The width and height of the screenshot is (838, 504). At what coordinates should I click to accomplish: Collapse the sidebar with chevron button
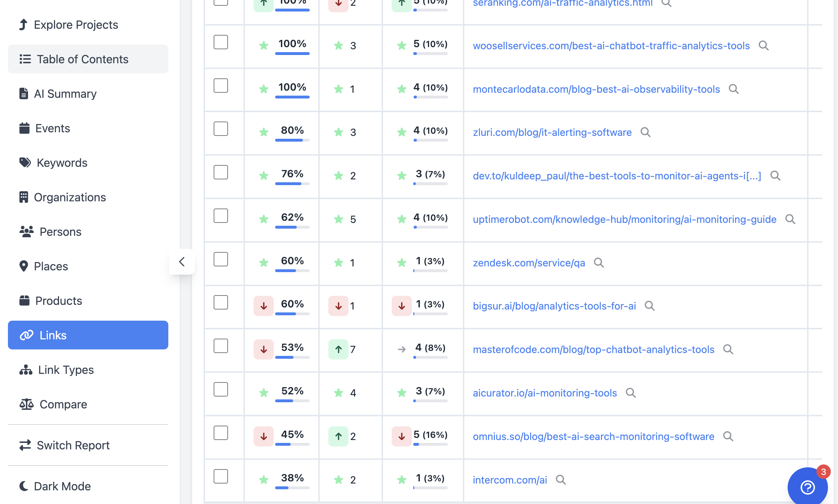182,262
